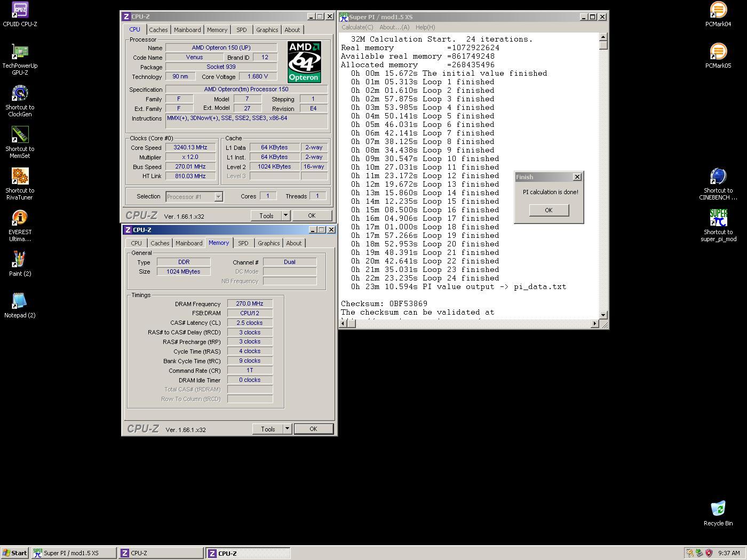The height and width of the screenshot is (560, 747).
Task: Click the red shield tray icon
Action: pyautogui.click(x=709, y=553)
